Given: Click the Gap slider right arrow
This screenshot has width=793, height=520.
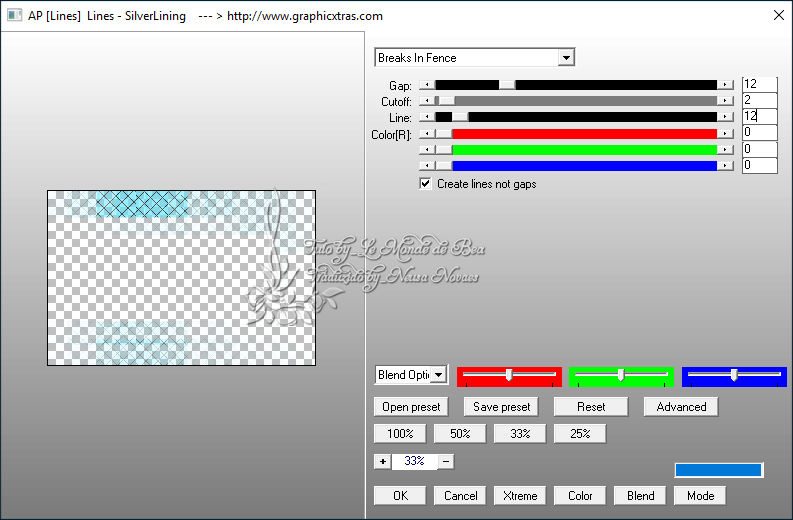Looking at the screenshot, I should [x=725, y=85].
